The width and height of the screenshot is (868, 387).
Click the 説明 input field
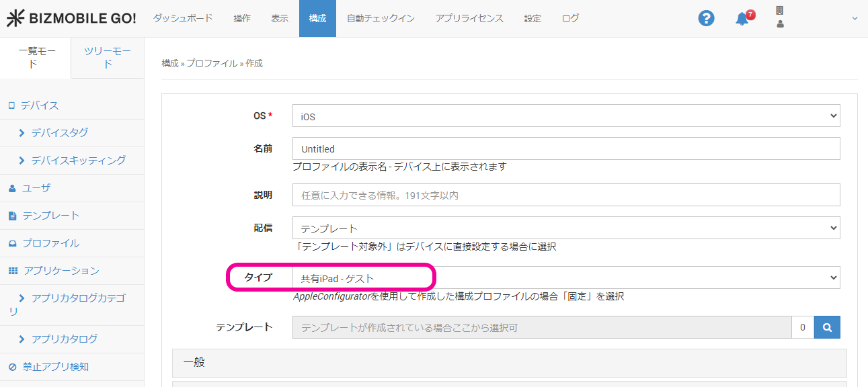click(x=565, y=195)
